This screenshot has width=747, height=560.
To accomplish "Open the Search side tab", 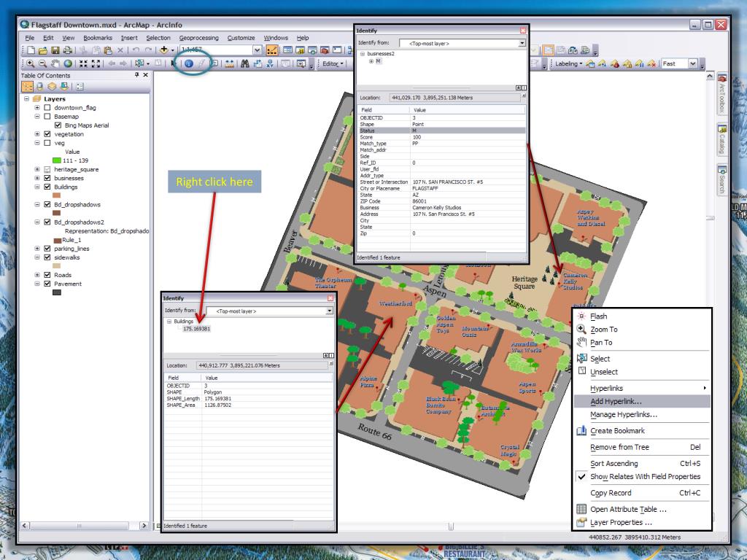I will [x=722, y=179].
